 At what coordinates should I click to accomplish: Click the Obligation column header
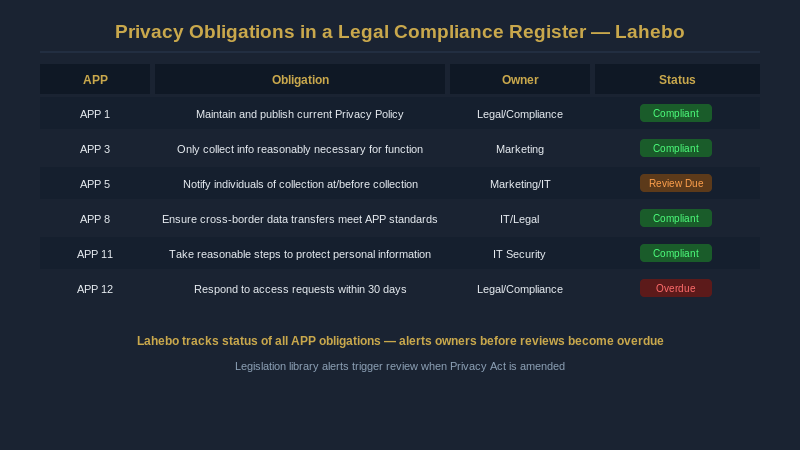[300, 80]
